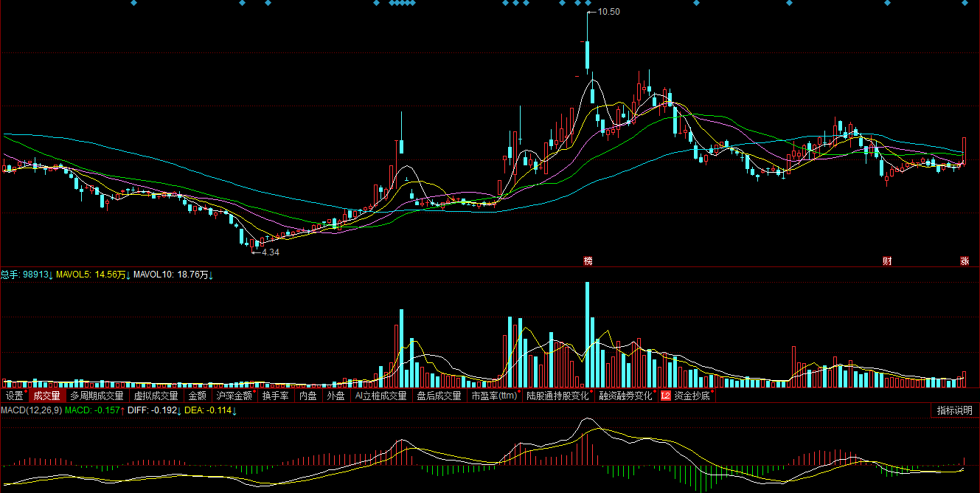Viewport: 980px width, 493px height.
Task: Open 指标说明 indicator explanation
Action: pyautogui.click(x=954, y=410)
